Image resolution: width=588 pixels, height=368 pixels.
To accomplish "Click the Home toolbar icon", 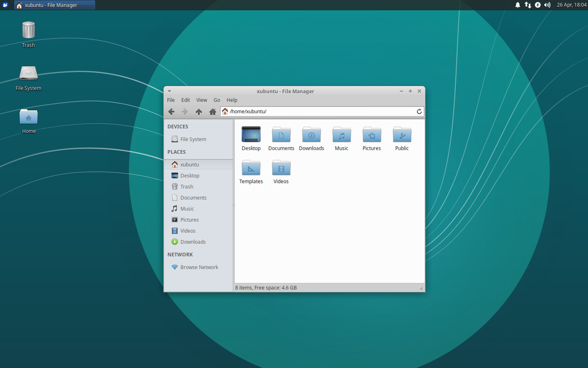I will click(x=212, y=111).
